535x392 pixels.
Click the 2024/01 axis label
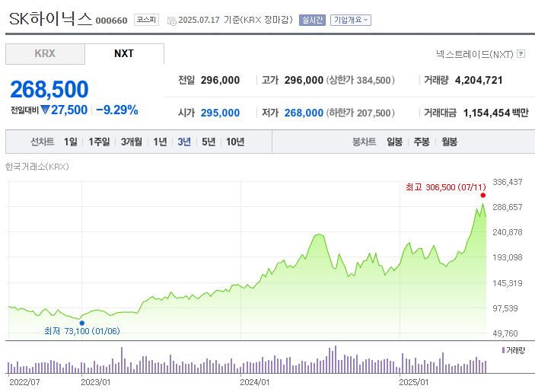[x=255, y=382]
